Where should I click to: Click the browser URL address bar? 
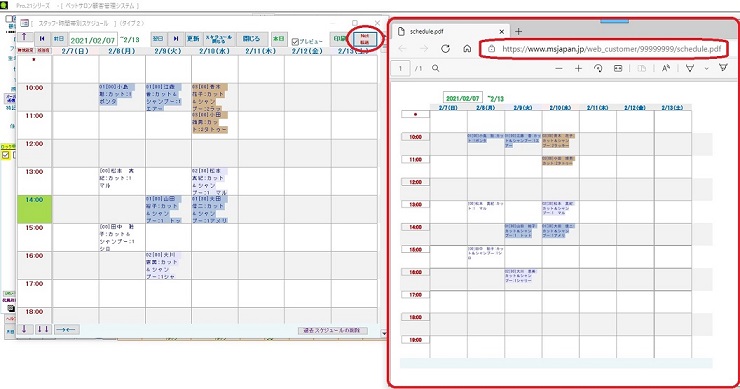605,49
